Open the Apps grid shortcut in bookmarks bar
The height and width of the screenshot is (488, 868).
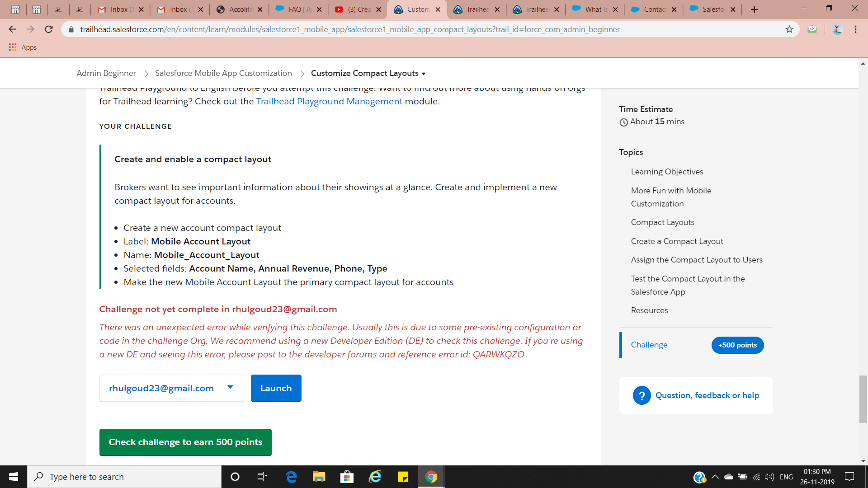[13, 47]
